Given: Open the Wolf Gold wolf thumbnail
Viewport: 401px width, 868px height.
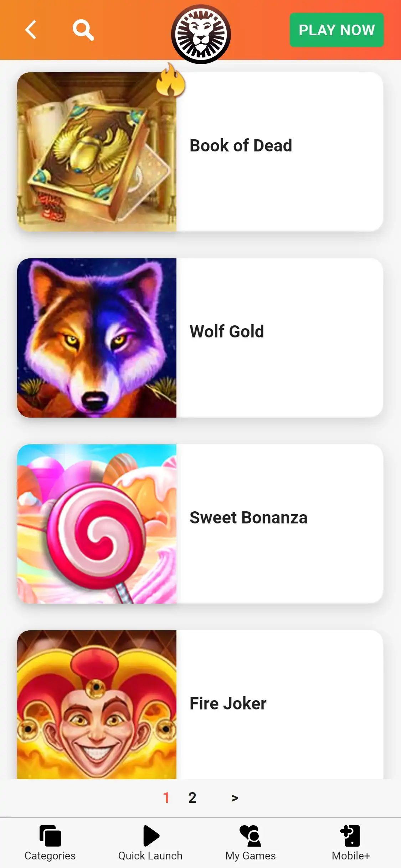Looking at the screenshot, I should [x=97, y=338].
